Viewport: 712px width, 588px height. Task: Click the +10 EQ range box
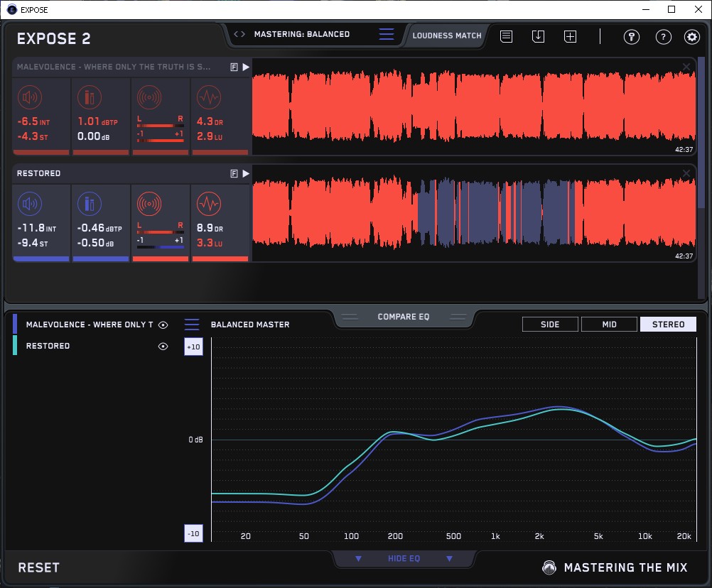[193, 347]
